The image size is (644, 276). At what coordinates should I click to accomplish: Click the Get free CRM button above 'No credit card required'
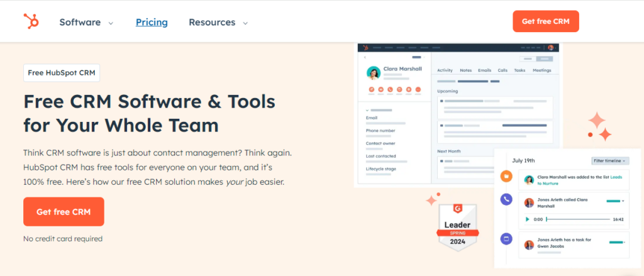click(64, 212)
